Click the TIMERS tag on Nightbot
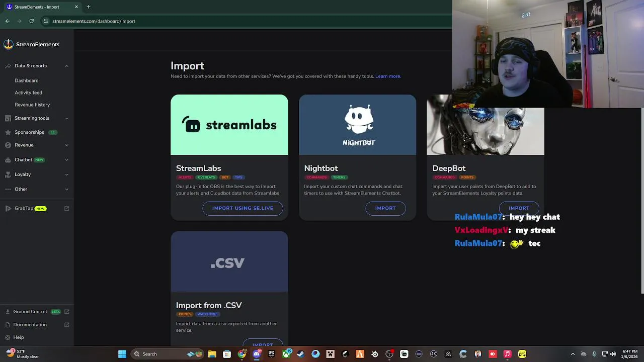Viewport: 644px width, 362px height. tap(339, 177)
